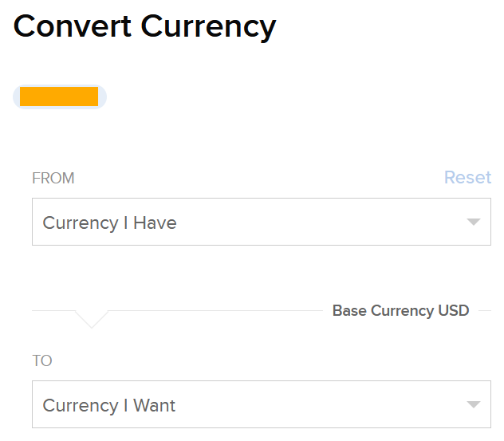Select the 'Currency I Have' placeholder text
Screen dimensions: 504x441
[x=109, y=223]
